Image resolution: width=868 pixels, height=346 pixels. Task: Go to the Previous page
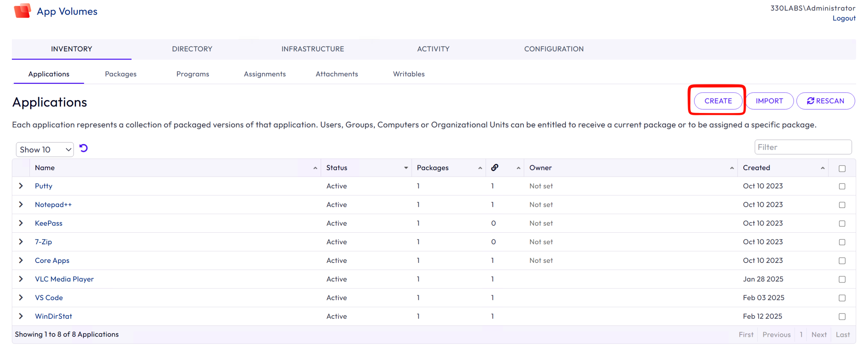coord(776,335)
